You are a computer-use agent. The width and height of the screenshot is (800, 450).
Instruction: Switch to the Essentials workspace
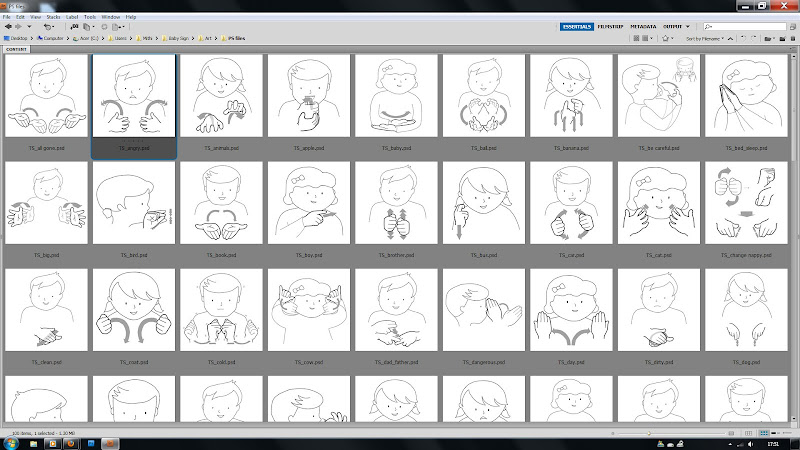click(x=577, y=27)
